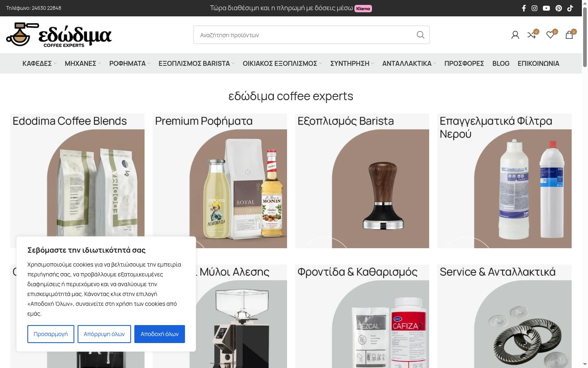Open the BLOG menu item
Image resolution: width=588 pixels, height=368 pixels.
(x=501, y=63)
